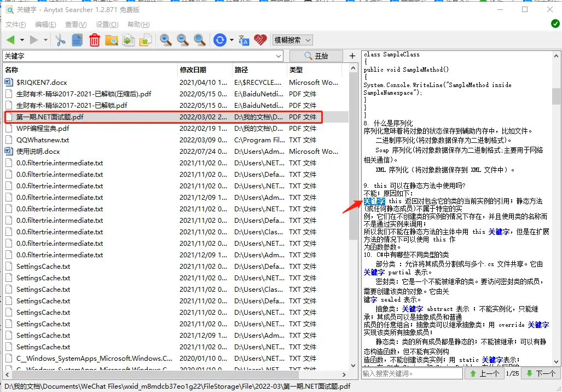
Task: Click the green back arrow icon
Action: coord(10,40)
